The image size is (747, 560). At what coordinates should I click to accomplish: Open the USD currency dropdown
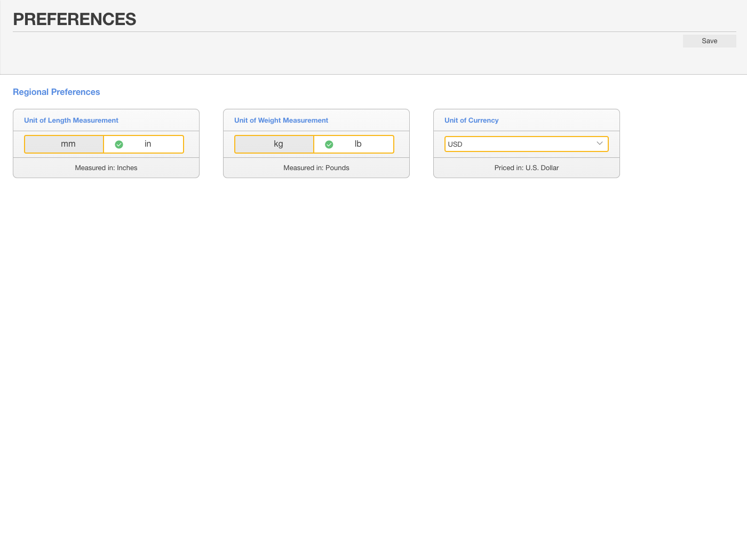click(526, 144)
